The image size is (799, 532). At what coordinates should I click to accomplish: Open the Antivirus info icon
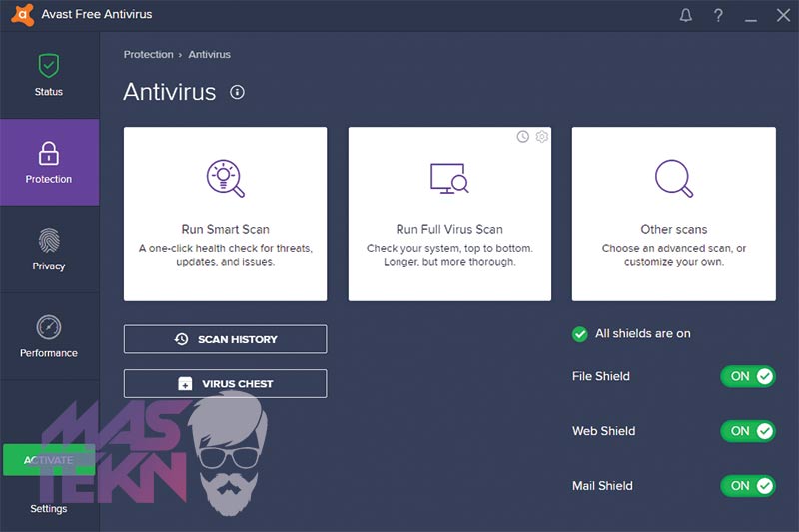(x=237, y=92)
